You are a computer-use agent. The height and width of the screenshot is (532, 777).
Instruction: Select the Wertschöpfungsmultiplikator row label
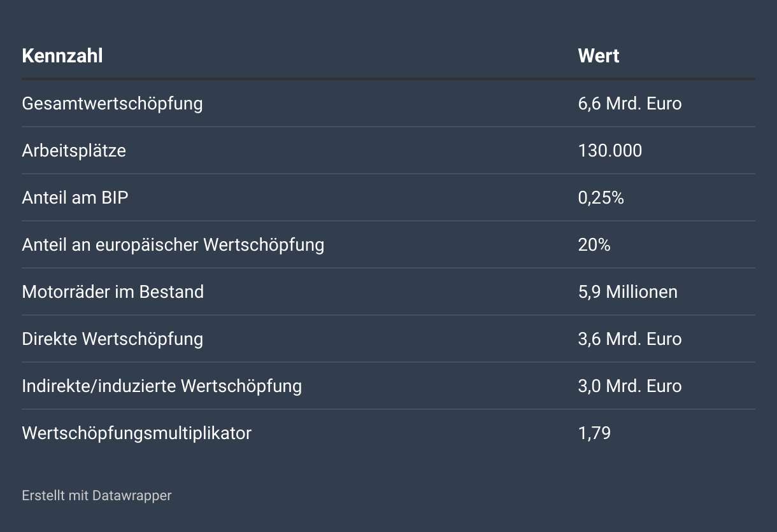pyautogui.click(x=136, y=433)
